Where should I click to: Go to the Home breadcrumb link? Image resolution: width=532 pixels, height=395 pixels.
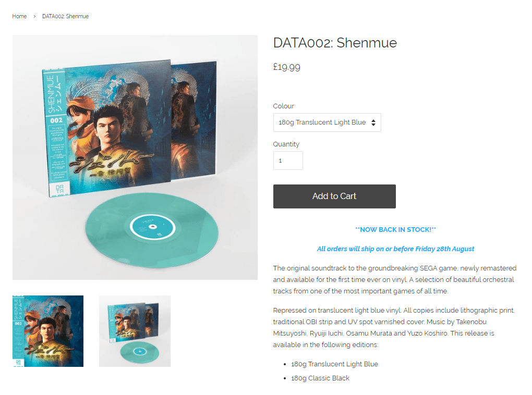point(19,16)
